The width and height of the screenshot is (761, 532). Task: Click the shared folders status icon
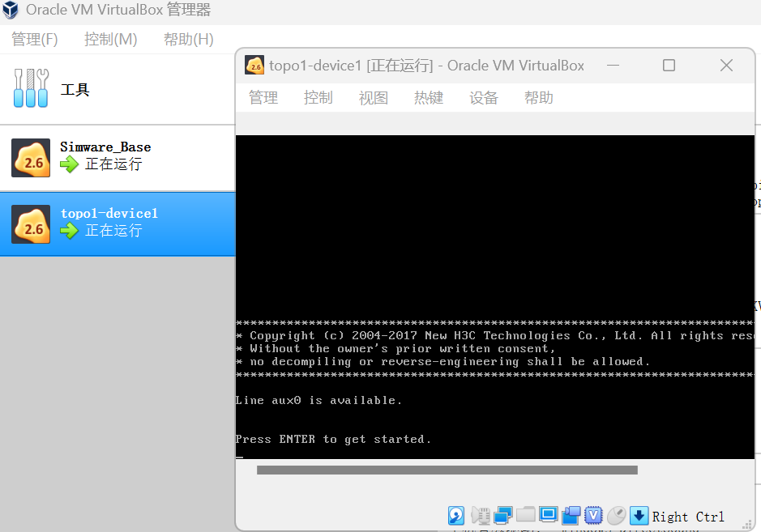coord(526,514)
